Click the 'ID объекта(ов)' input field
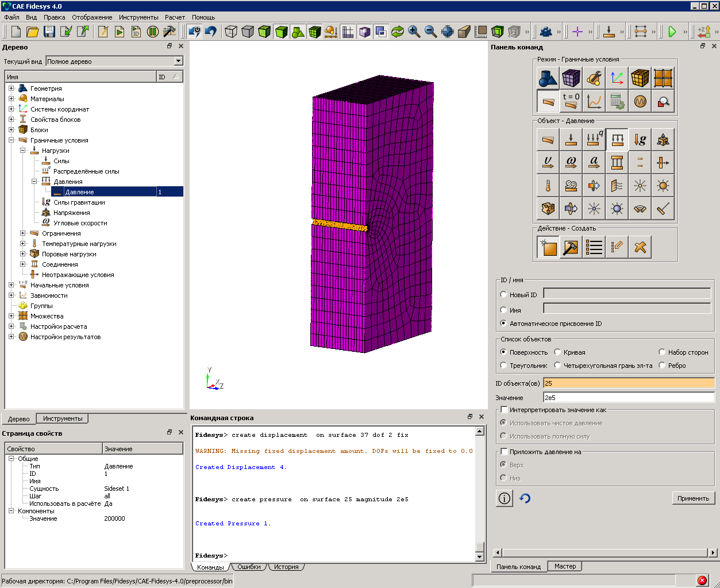This screenshot has height=588, width=720. 629,383
